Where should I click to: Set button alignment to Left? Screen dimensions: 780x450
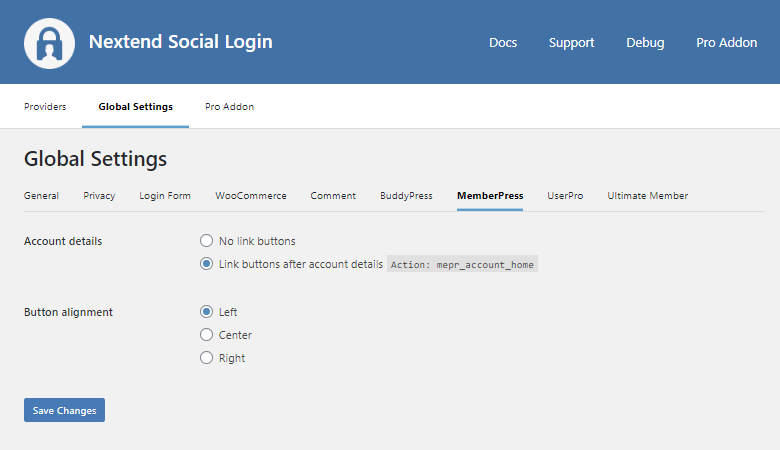[207, 312]
